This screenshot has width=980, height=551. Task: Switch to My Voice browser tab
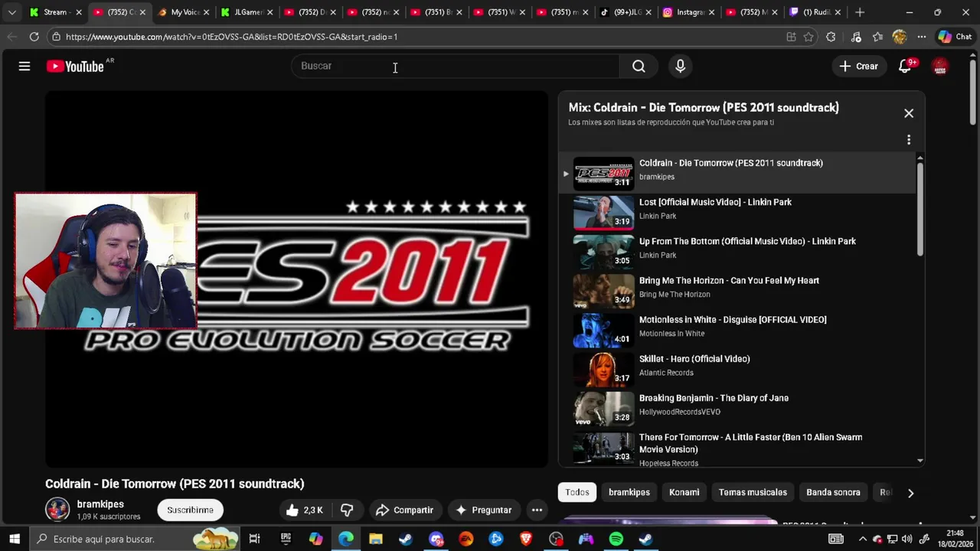pyautogui.click(x=182, y=12)
